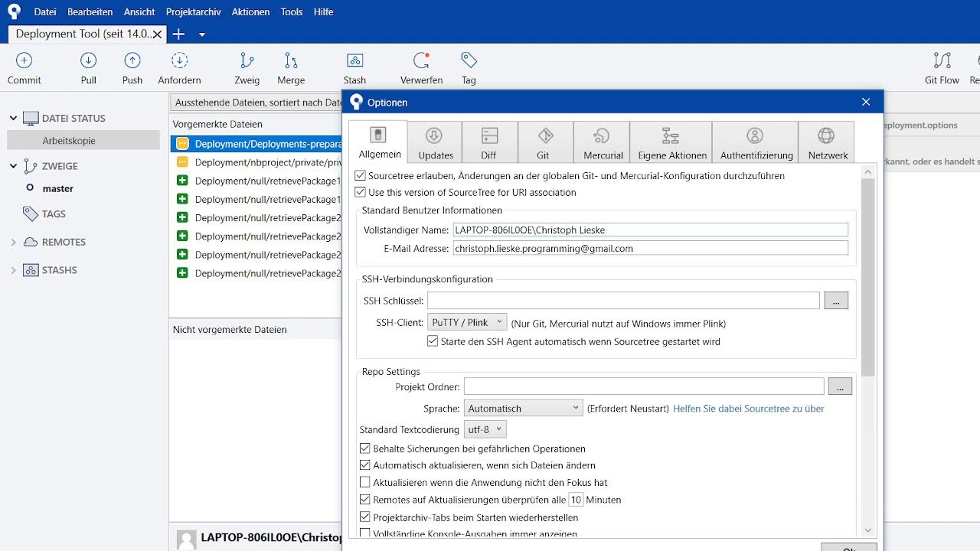Click the Vollständiger Name input field
980x551 pixels.
[x=650, y=230]
